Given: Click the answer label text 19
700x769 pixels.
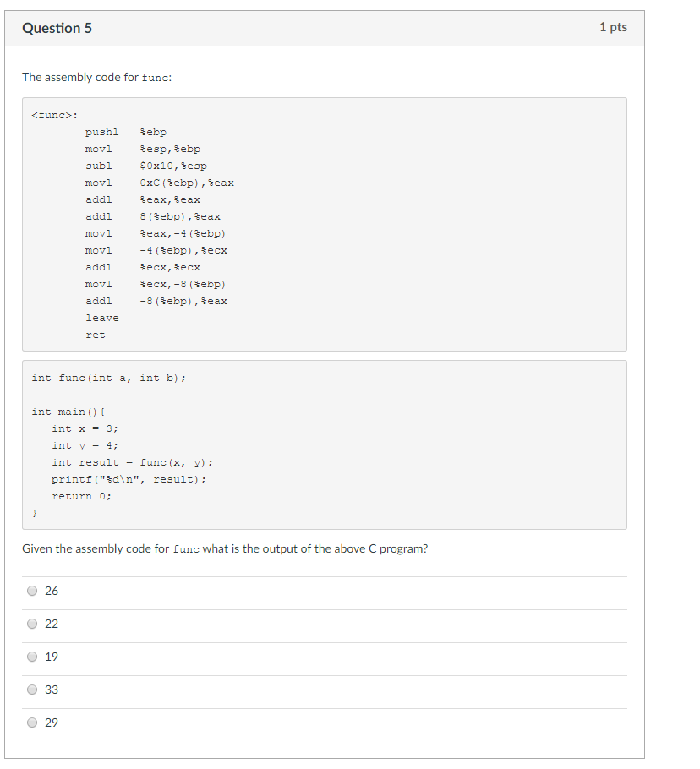Looking at the screenshot, I should 52,657.
